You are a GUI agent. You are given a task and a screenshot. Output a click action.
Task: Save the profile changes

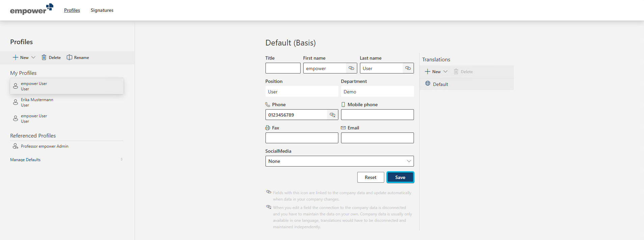coord(400,177)
